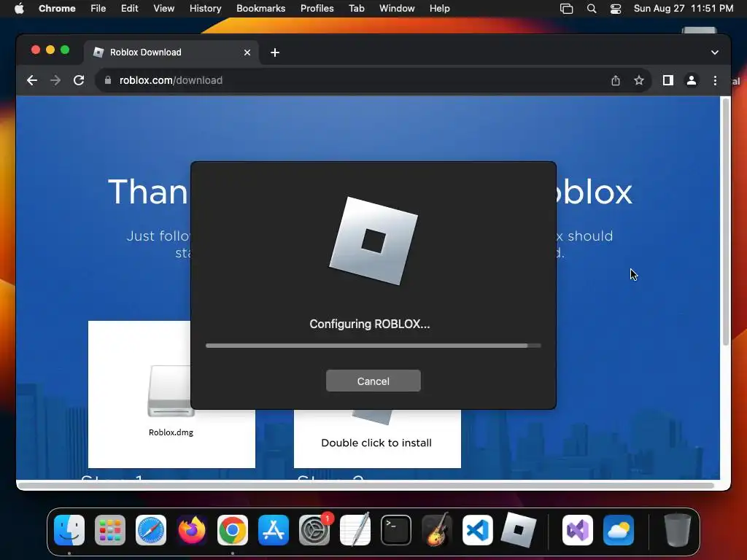Open Visual Studio from the Dock
This screenshot has height=560, width=747.
point(578,530)
